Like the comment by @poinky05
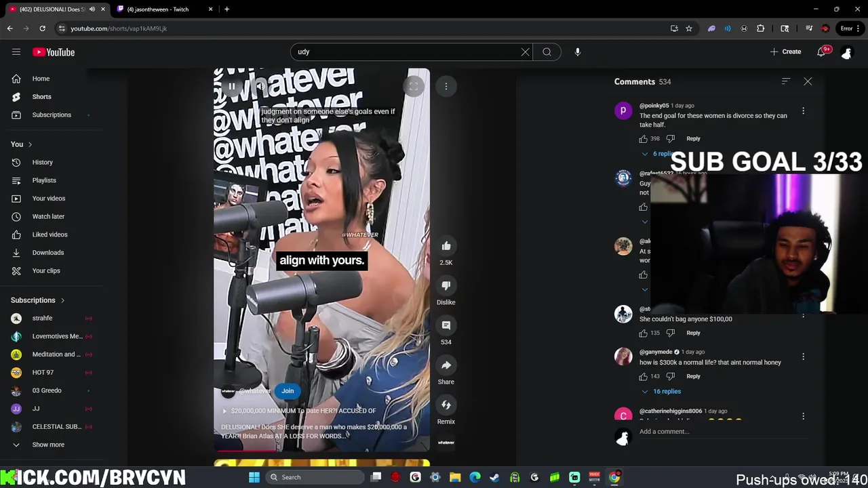 643,139
